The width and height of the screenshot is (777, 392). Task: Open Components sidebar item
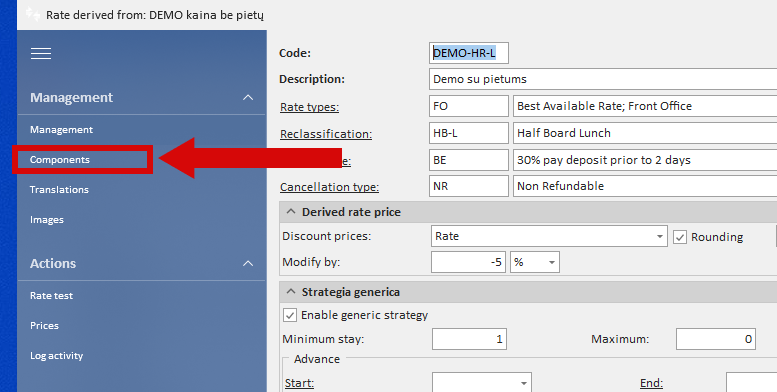coord(59,160)
